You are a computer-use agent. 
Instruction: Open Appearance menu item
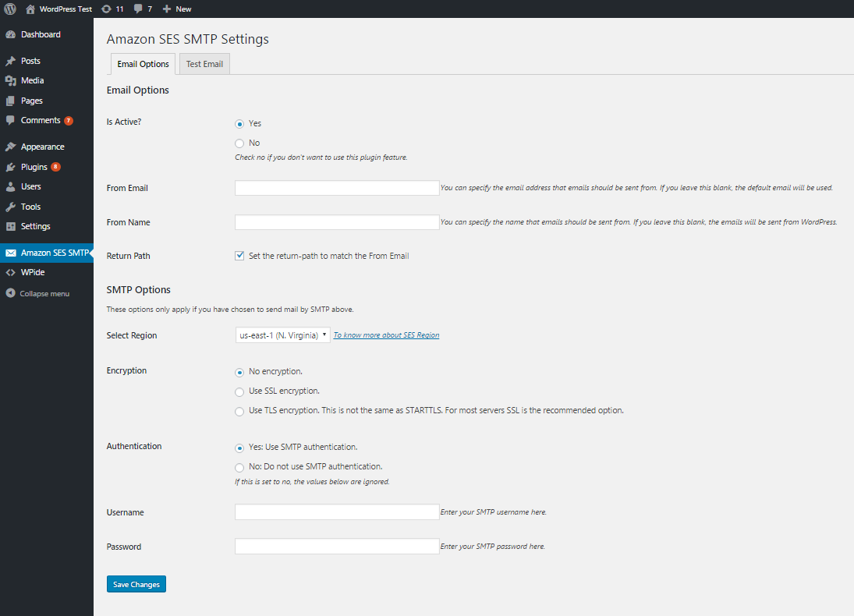(x=42, y=147)
